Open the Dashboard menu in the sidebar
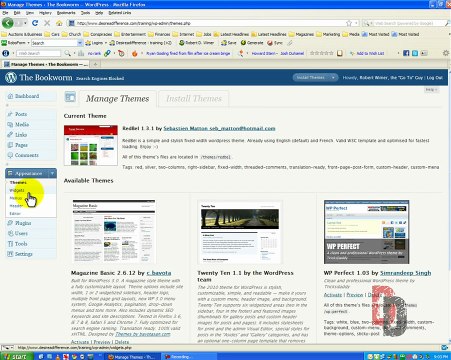Screen dimensions: 451x360 31,96
